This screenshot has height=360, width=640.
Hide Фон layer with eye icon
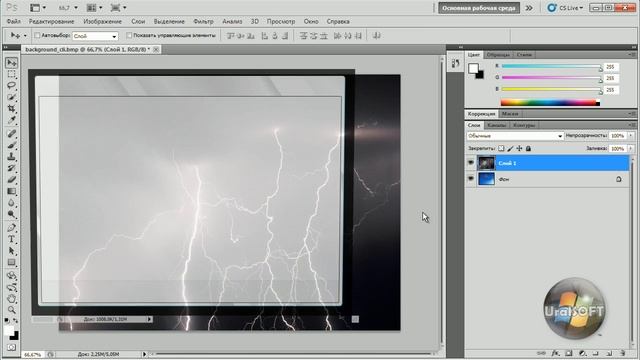[471, 179]
